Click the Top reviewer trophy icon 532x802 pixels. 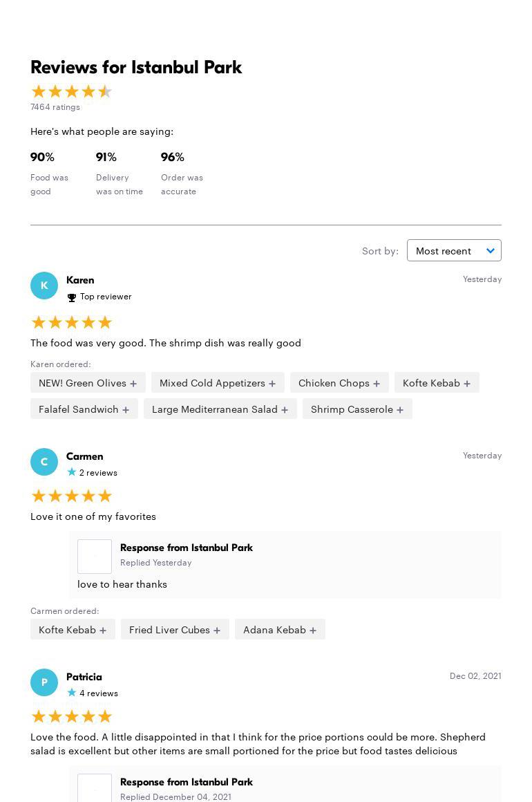click(72, 297)
